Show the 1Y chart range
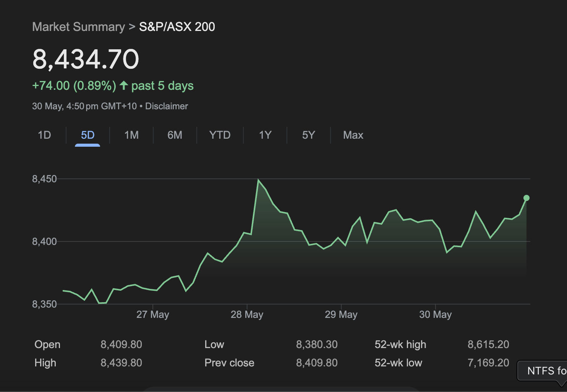This screenshot has width=567, height=392. 265,135
